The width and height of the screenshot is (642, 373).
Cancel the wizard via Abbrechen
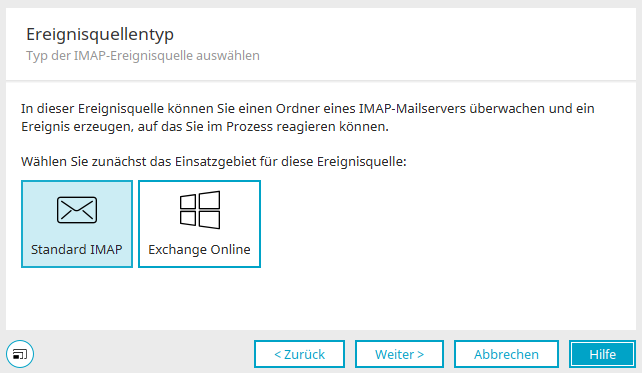click(506, 354)
